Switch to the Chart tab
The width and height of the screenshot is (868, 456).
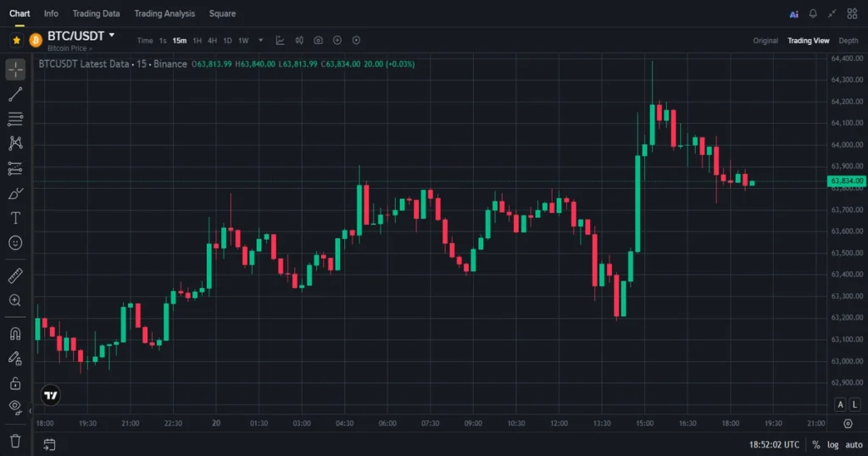[19, 14]
